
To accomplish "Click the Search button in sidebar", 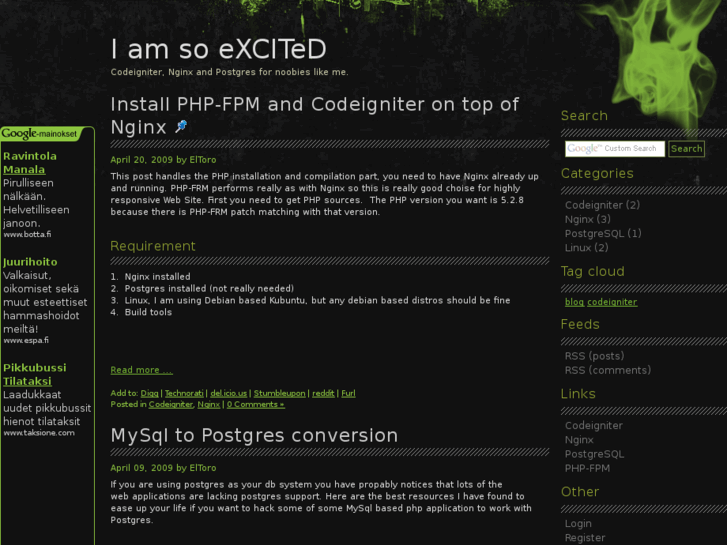I will tap(686, 148).
